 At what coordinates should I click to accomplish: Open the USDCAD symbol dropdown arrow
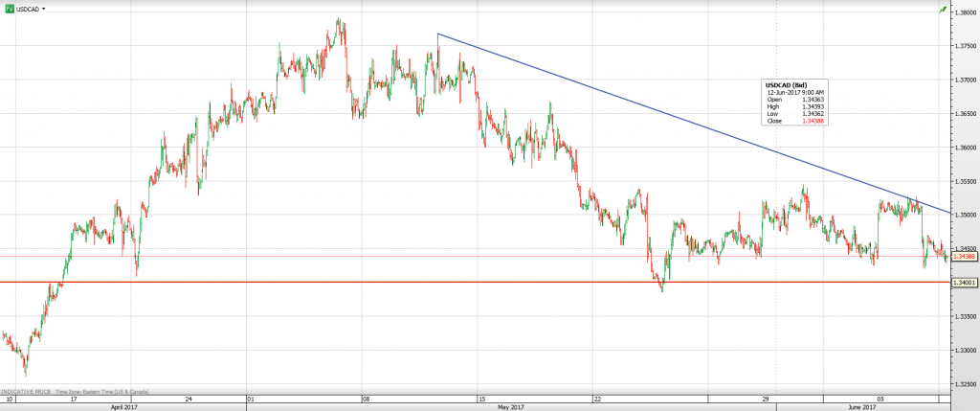(45, 9)
